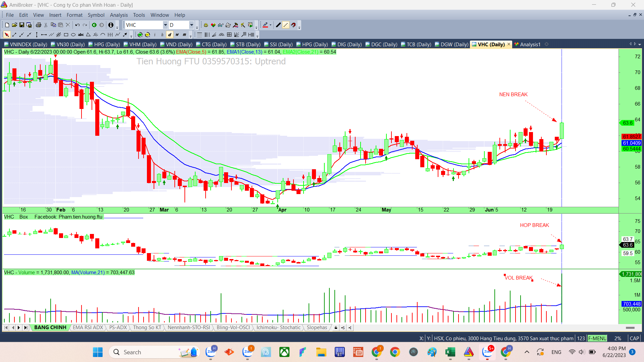Image resolution: width=644 pixels, height=362 pixels.
Task: Open the Analysis menu
Action: 119,15
